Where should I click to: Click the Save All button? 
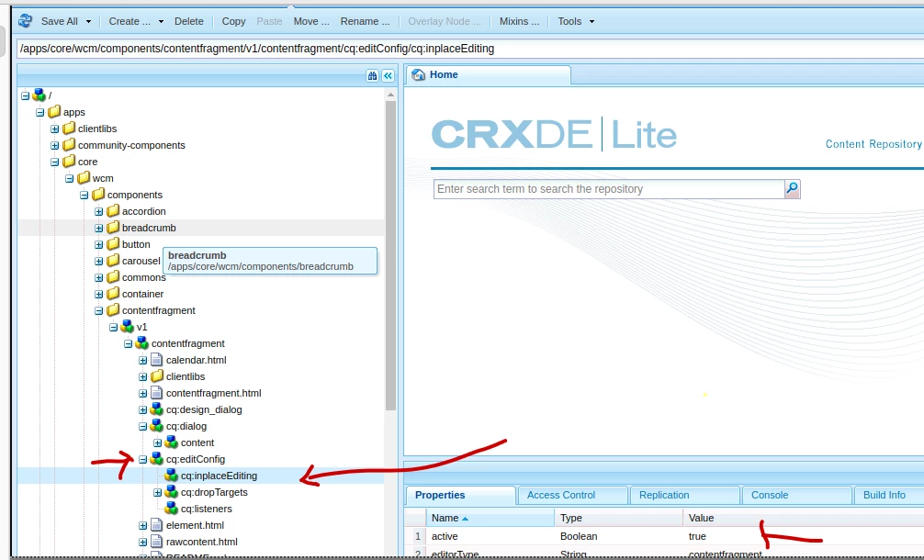tap(59, 21)
